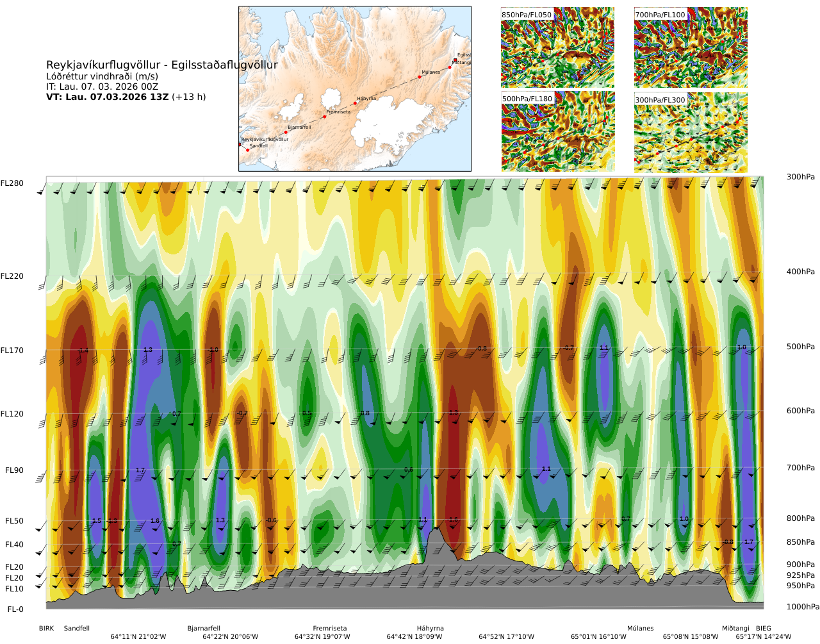Open the 850hPa/FL050 overview map thumbnail
Image resolution: width=820 pixels, height=644 pixels.
557,47
